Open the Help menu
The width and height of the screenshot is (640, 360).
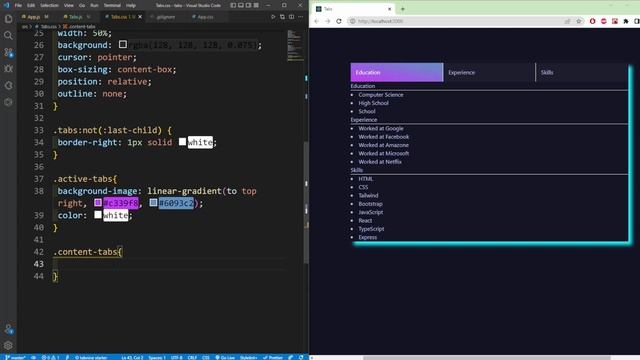tap(131, 5)
